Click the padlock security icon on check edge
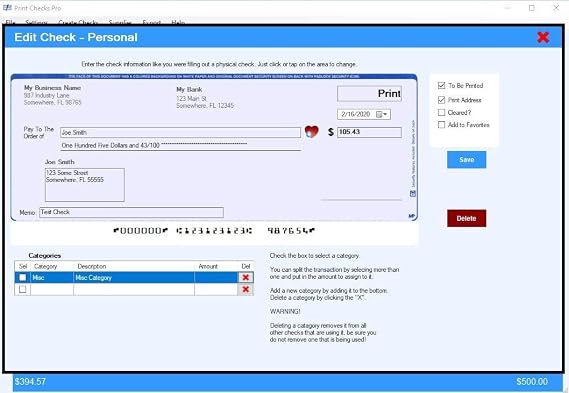The width and height of the screenshot is (569, 393). click(x=413, y=194)
